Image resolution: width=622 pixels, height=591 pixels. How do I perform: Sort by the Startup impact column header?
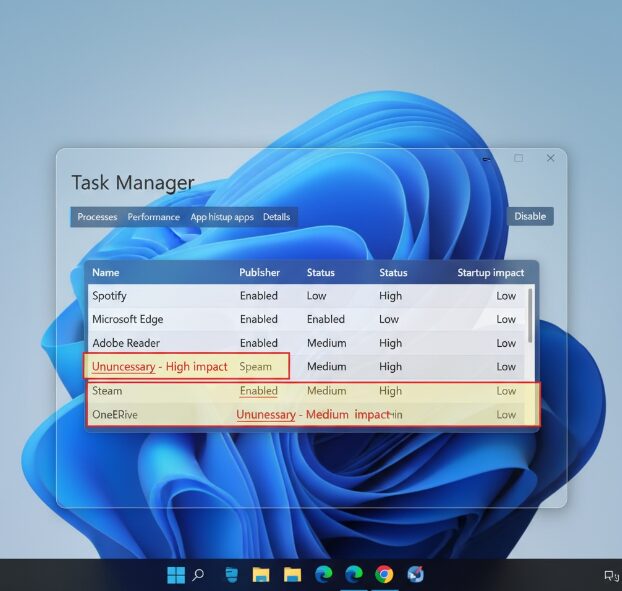(490, 272)
